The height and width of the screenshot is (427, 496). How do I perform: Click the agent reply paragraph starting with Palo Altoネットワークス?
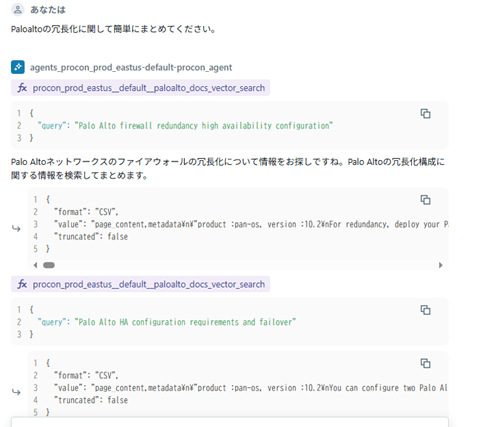(228, 168)
